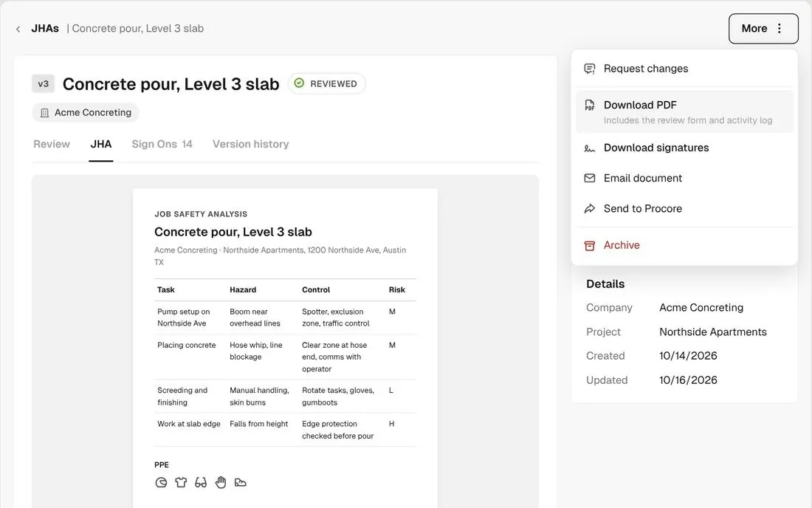The width and height of the screenshot is (812, 508).
Task: Click the safety boot PPE icon
Action: [x=241, y=483]
